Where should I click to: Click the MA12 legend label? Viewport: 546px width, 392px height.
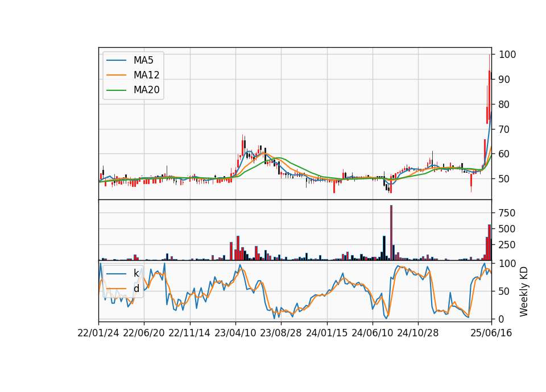pos(146,75)
